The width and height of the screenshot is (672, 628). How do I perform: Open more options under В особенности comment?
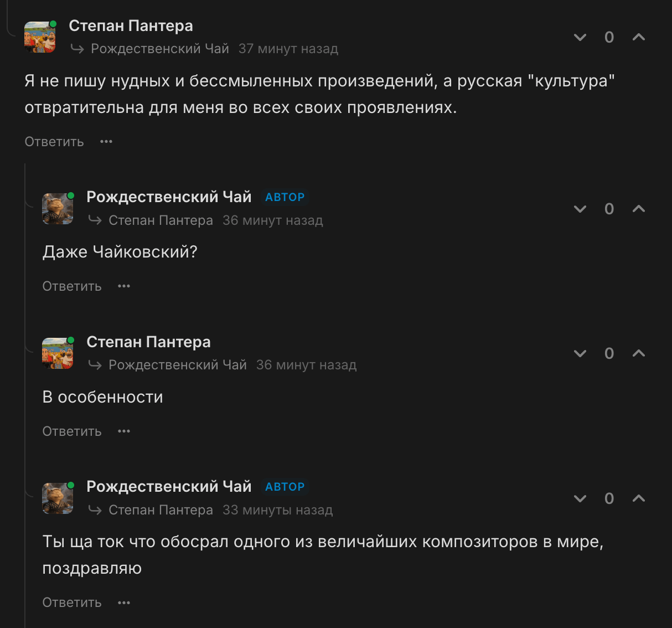coord(124,431)
